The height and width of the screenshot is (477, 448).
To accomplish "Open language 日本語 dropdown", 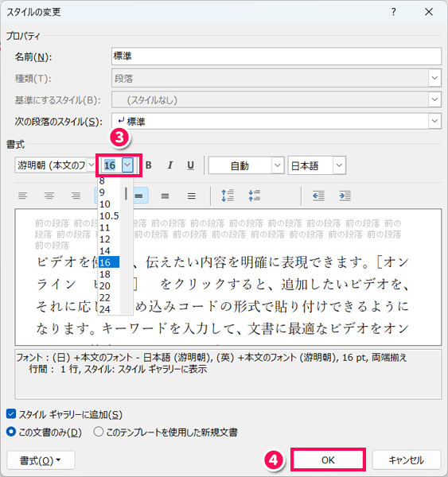I will (x=339, y=165).
